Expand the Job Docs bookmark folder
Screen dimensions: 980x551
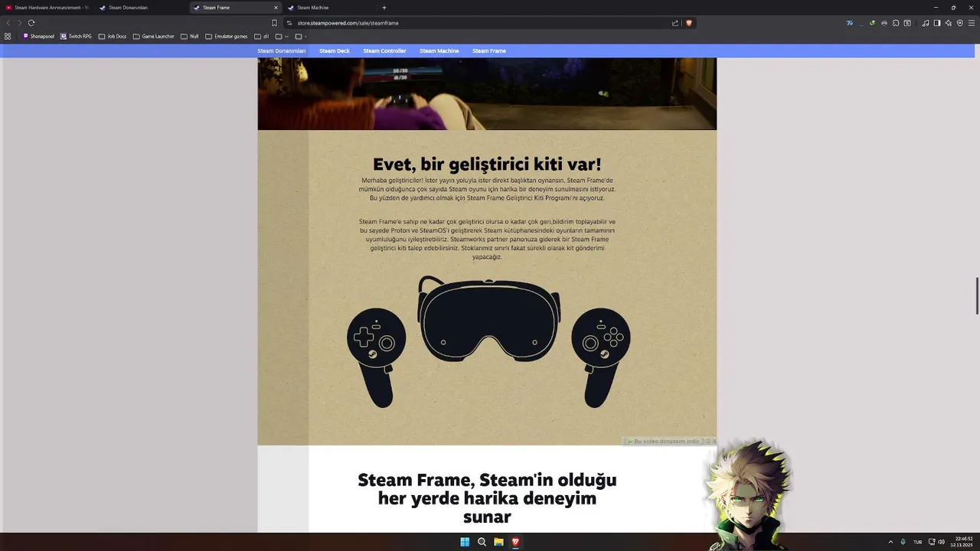113,36
